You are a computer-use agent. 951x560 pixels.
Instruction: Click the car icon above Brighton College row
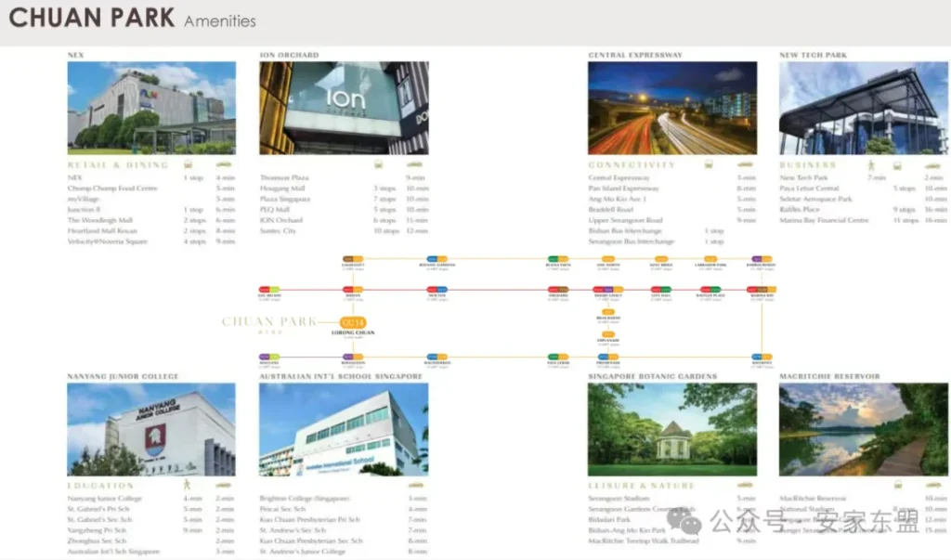pyautogui.click(x=416, y=485)
